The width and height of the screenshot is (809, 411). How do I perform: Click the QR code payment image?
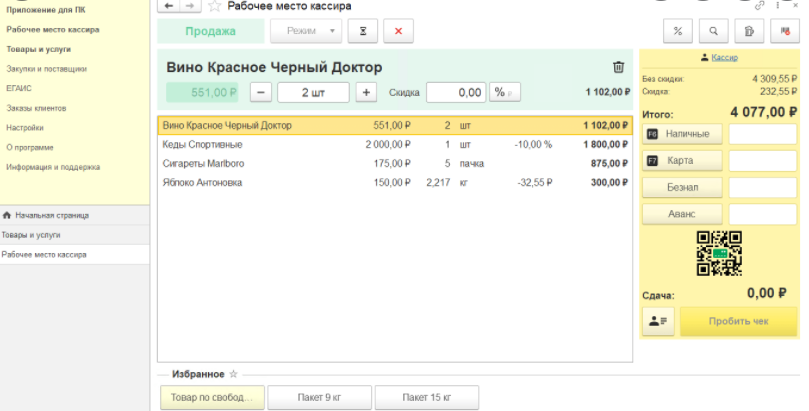pyautogui.click(x=719, y=253)
